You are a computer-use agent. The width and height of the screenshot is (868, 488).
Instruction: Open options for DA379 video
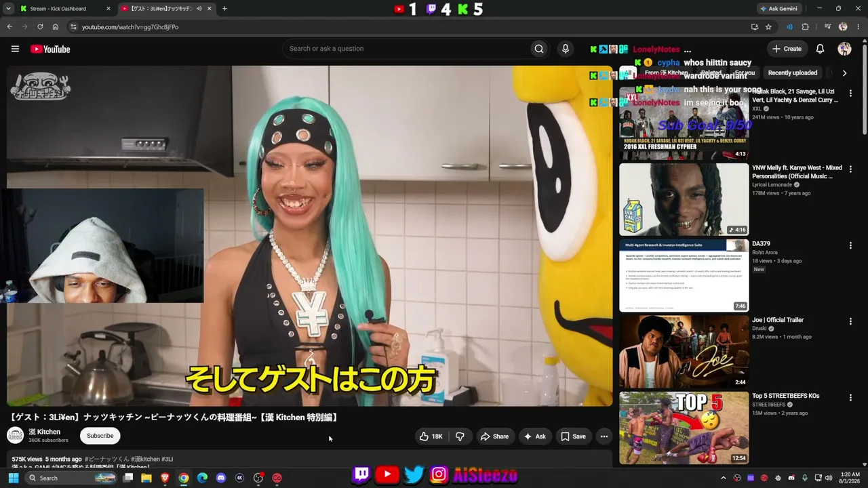pos(850,245)
